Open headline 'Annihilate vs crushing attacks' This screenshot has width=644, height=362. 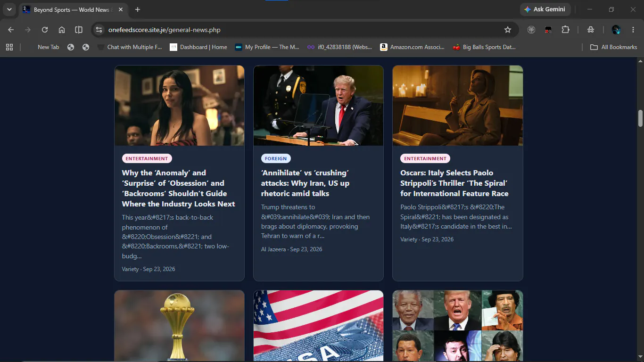pyautogui.click(x=305, y=183)
